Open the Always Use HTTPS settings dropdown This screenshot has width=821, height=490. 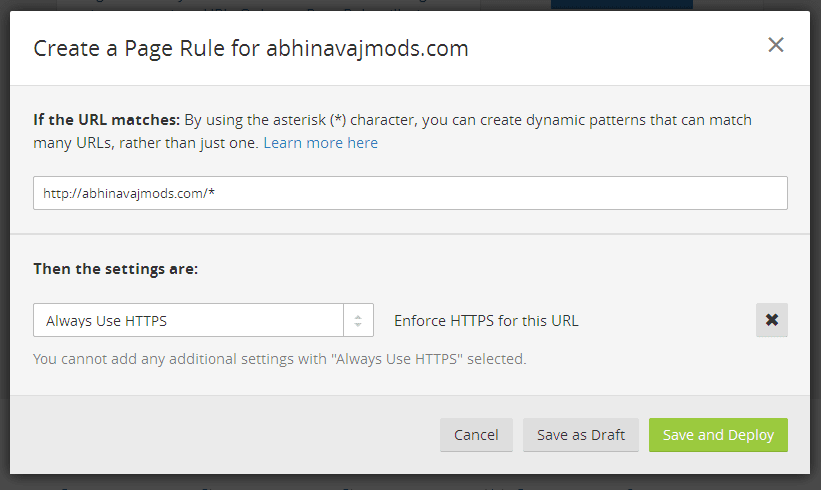(203, 320)
